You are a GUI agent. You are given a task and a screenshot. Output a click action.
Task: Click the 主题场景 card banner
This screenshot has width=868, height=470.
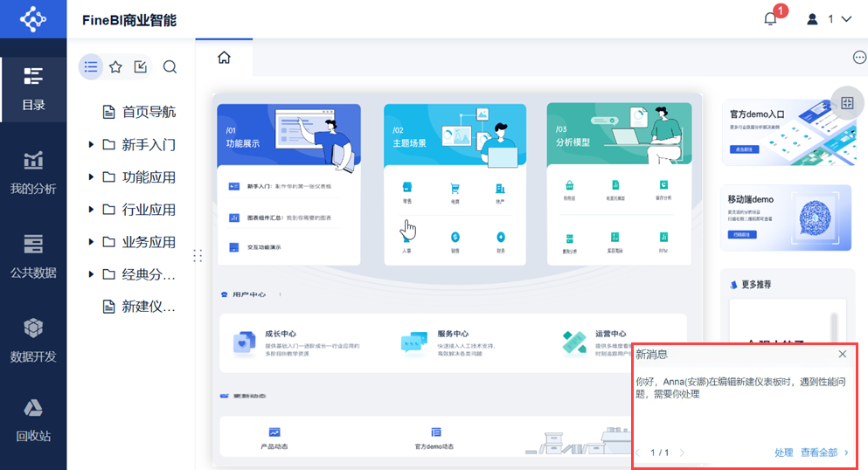[x=455, y=135]
